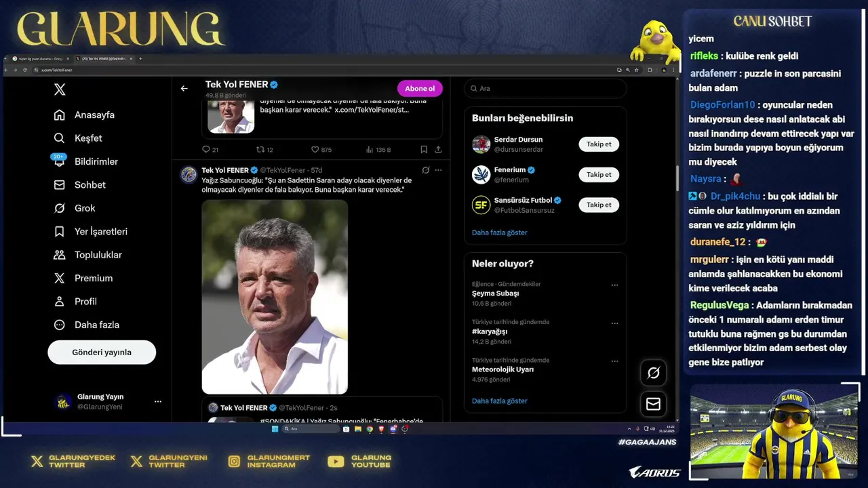
Task: Open options dots for Şeyma Subaşı trend
Action: coord(614,285)
